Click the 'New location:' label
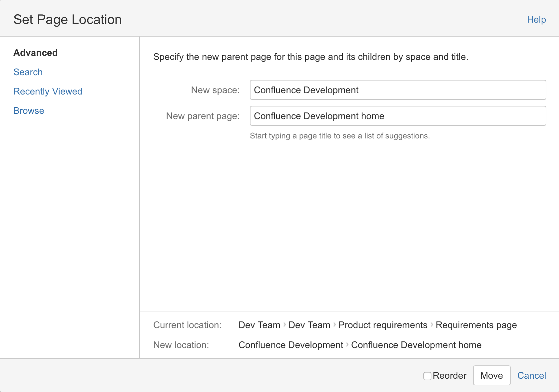 181,345
